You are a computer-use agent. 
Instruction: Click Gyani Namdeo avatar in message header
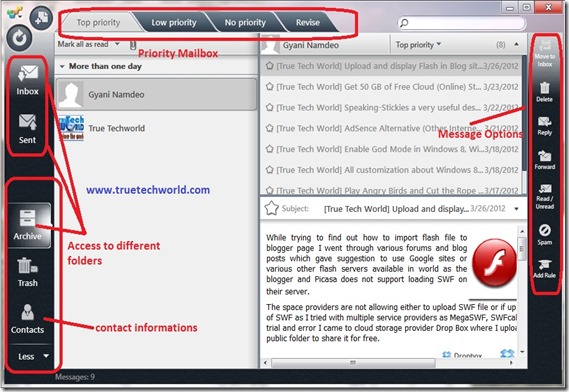[x=270, y=45]
